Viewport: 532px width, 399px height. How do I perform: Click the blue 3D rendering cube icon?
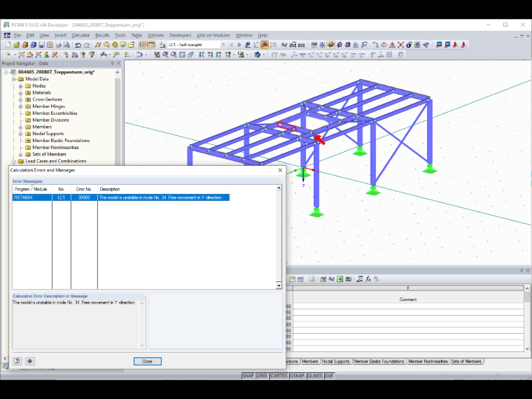tap(257, 55)
